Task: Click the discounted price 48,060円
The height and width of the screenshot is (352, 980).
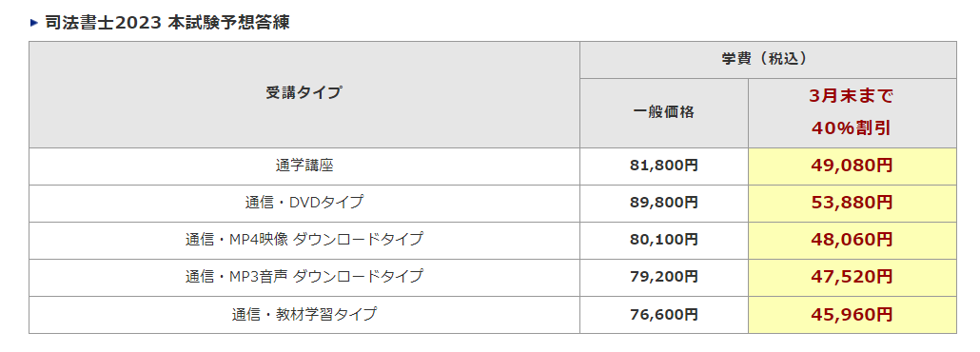Action: coord(852,240)
